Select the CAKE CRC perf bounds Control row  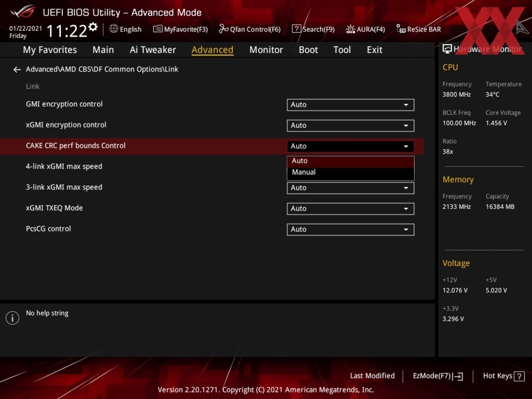coord(212,146)
